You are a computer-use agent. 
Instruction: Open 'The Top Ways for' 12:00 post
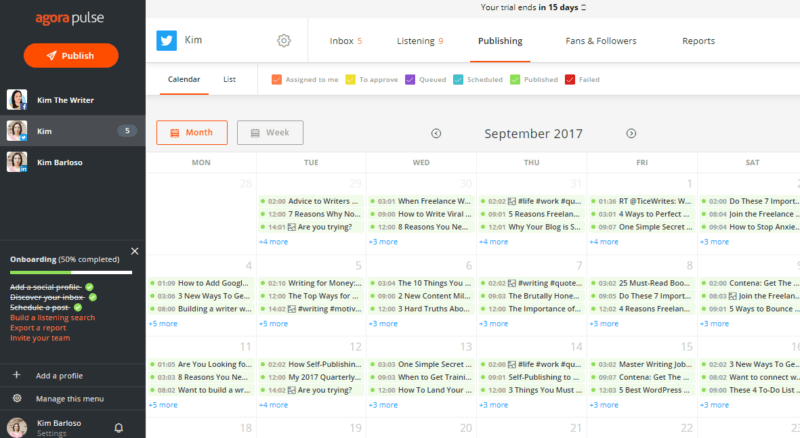click(x=311, y=296)
